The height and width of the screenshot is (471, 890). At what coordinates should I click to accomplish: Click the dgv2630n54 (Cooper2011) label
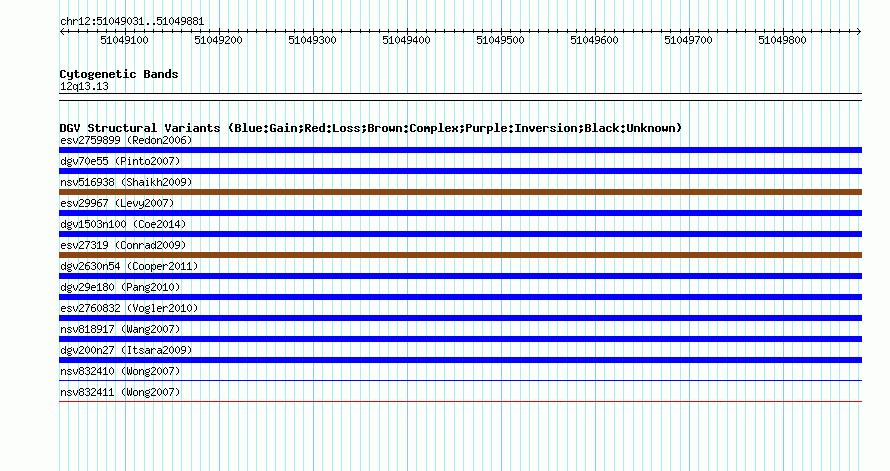pyautogui.click(x=129, y=266)
